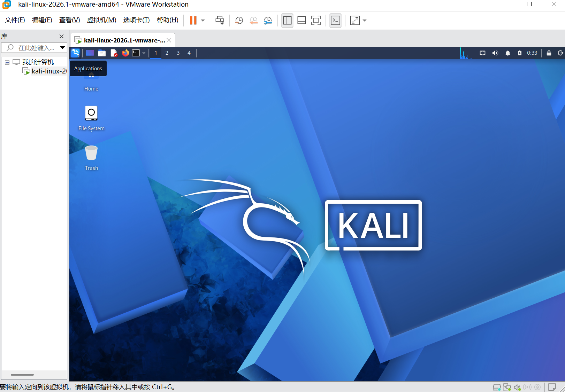Open the Kali Applications menu icon
The width and height of the screenshot is (565, 392).
tap(75, 53)
